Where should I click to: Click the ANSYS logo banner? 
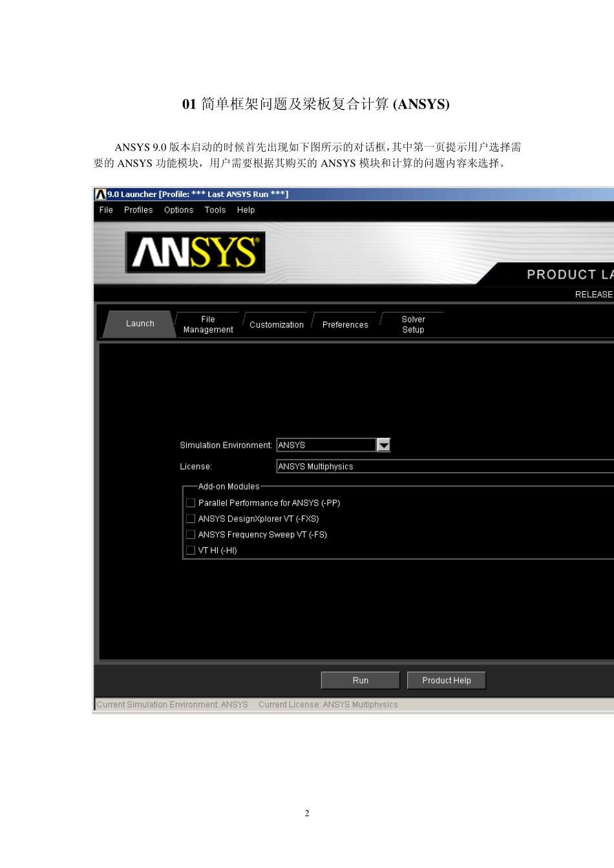[195, 252]
